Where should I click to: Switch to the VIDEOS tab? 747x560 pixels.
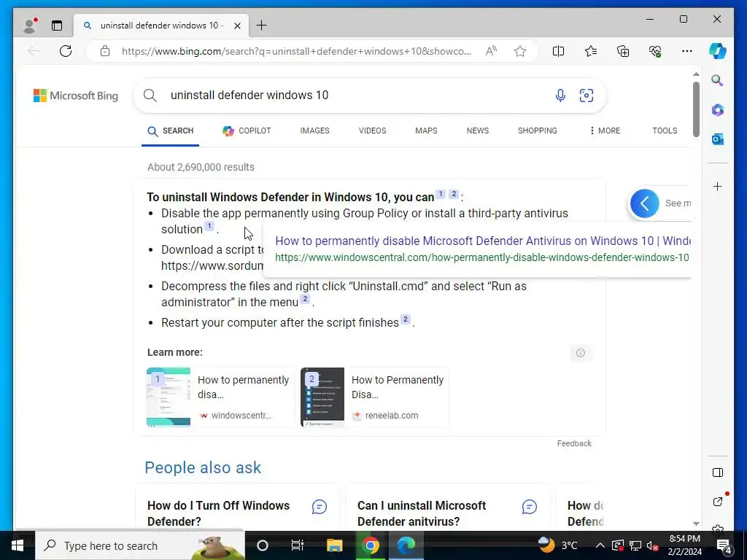(x=372, y=131)
